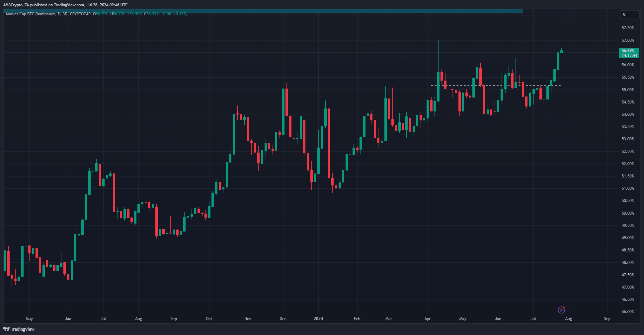Click the 2024 year label on time axis

pyautogui.click(x=318, y=319)
